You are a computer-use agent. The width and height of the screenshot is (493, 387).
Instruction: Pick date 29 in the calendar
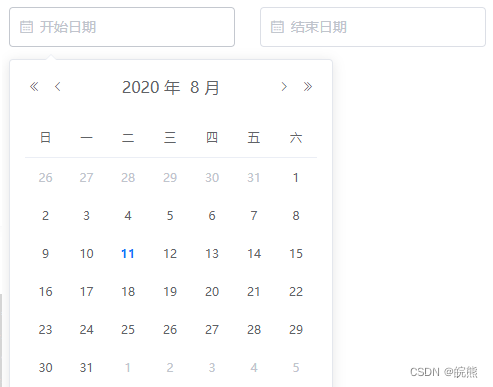(x=296, y=330)
